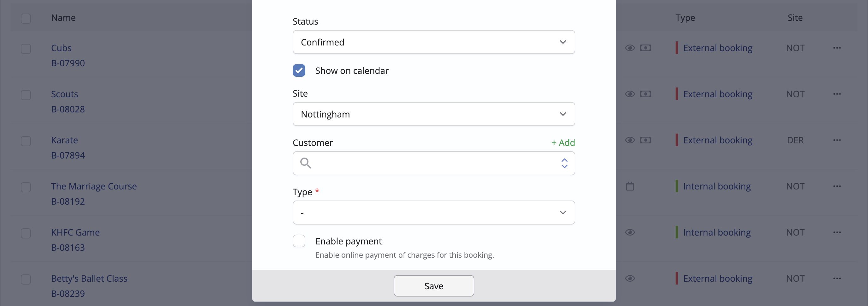
Task: Click inside the Customer search field
Action: tap(434, 163)
